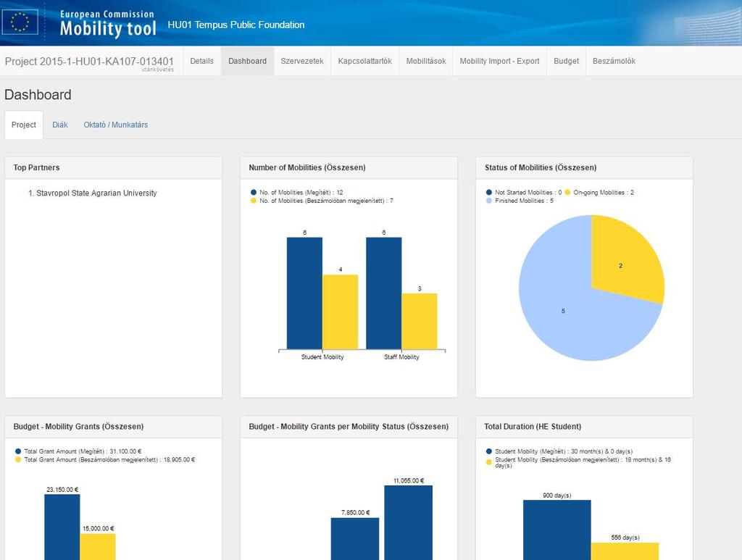Click the light blue pie slice labeled 5
Screen dimensions: 742x560
563,311
